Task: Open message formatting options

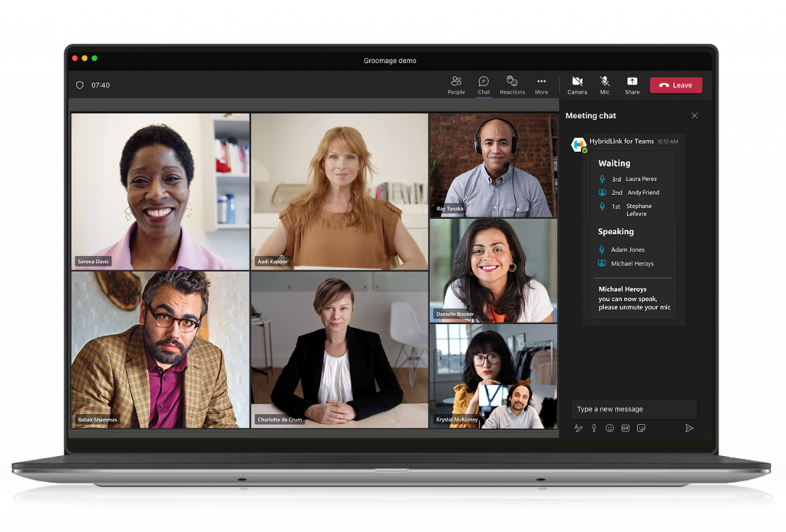Action: coord(578,428)
